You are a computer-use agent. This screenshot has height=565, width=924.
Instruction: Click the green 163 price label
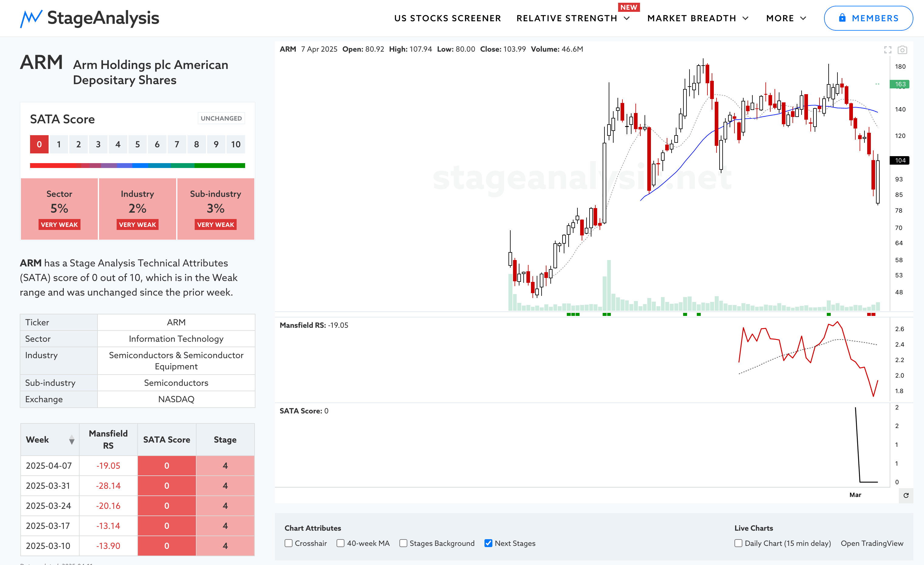tap(900, 84)
